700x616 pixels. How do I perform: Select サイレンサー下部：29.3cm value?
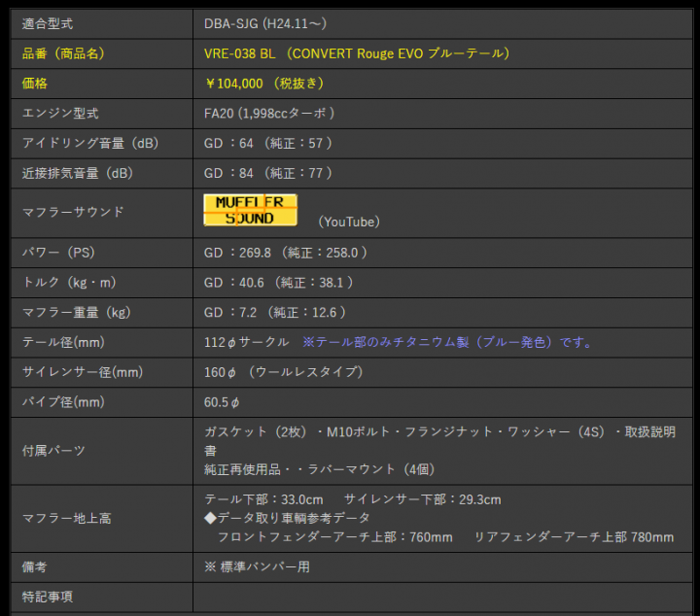pyautogui.click(x=422, y=499)
